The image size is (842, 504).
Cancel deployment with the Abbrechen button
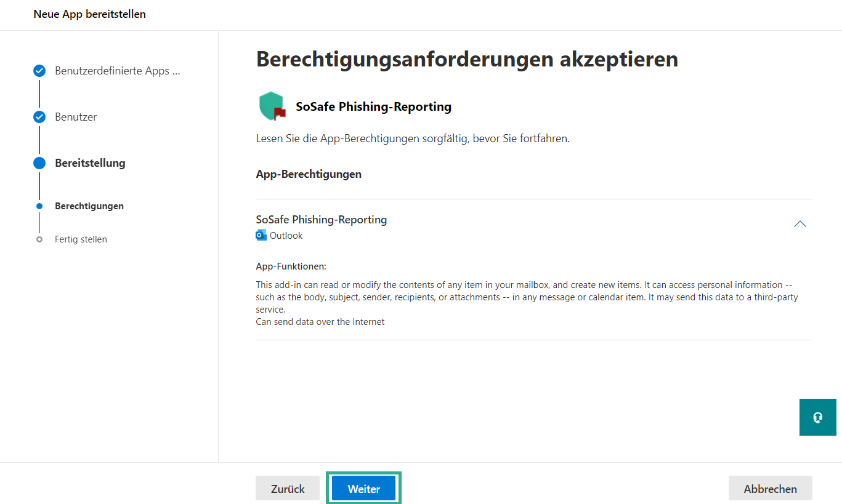[x=770, y=489]
